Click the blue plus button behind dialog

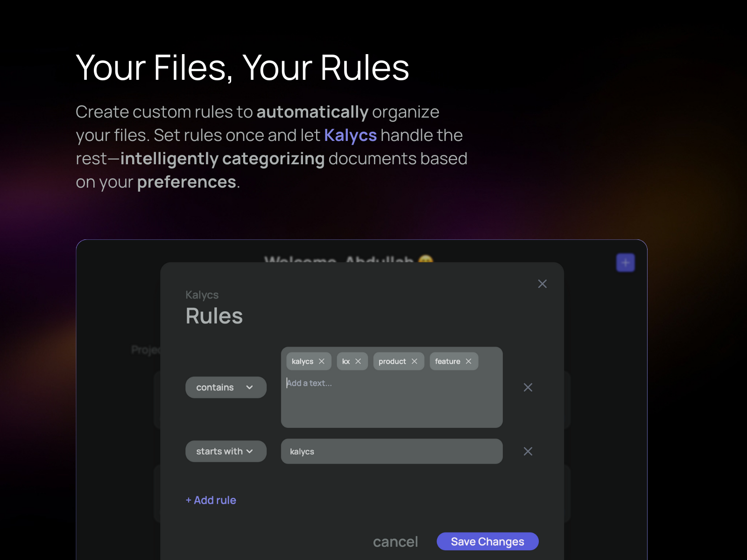(x=626, y=263)
